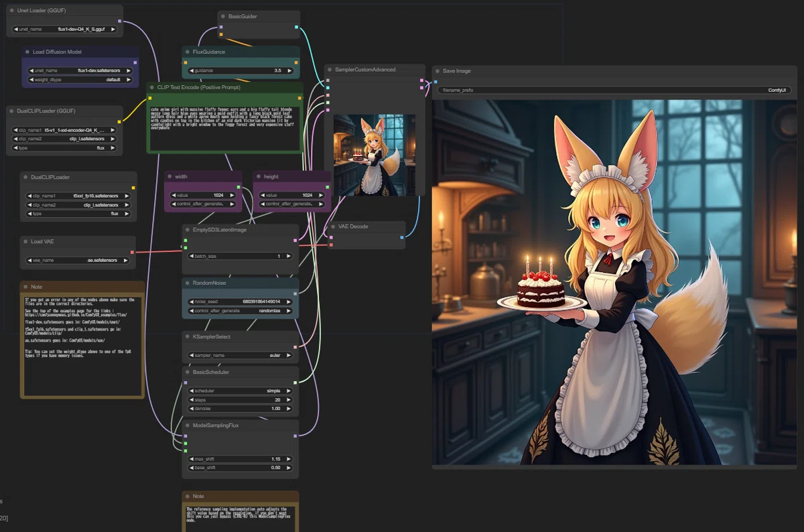
Task: Collapse the RandomNoise node via title dot
Action: (187, 283)
